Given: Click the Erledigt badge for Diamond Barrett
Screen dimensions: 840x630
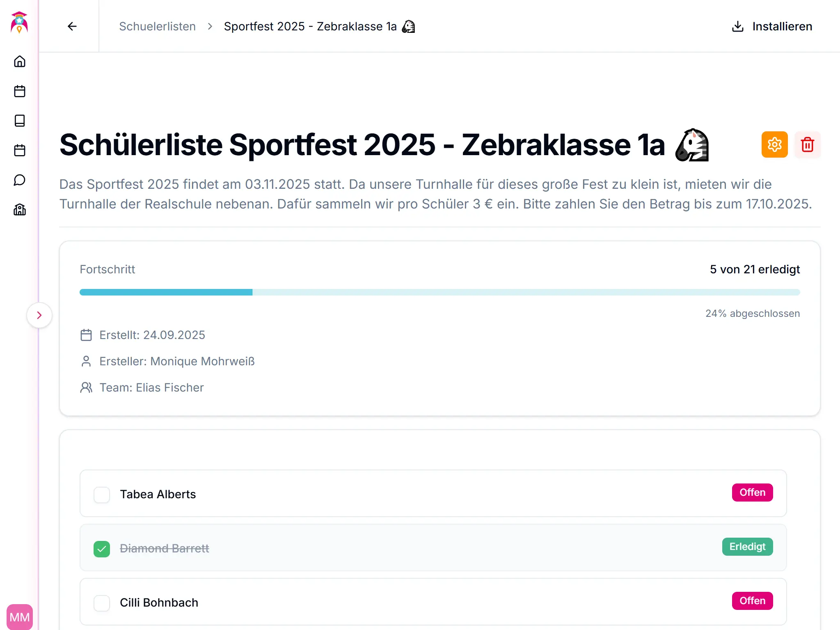Looking at the screenshot, I should tap(747, 547).
